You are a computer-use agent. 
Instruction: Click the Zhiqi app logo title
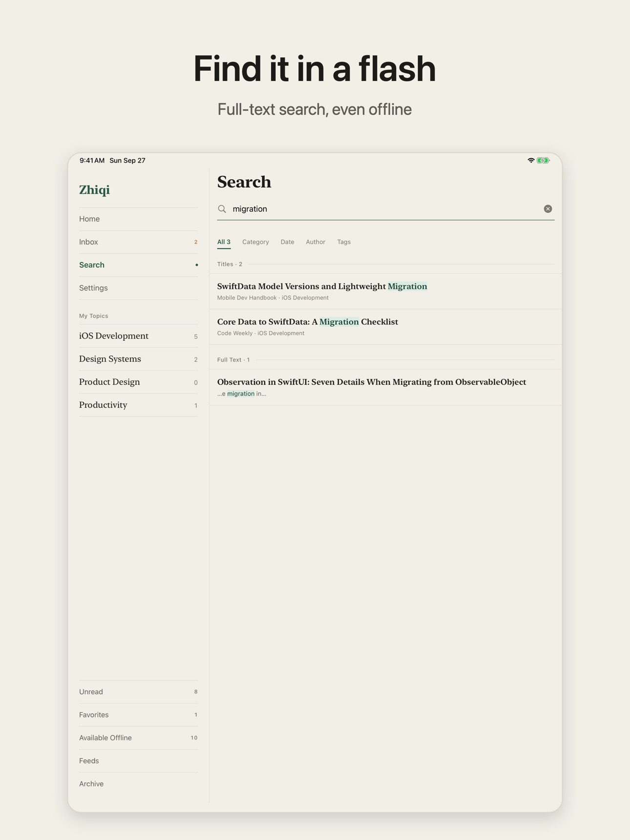[x=94, y=190]
